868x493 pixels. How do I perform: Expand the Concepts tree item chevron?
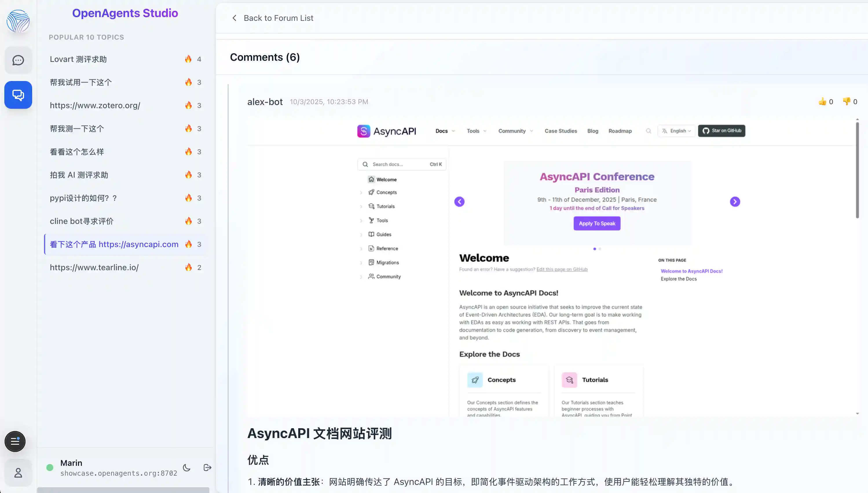tap(361, 192)
